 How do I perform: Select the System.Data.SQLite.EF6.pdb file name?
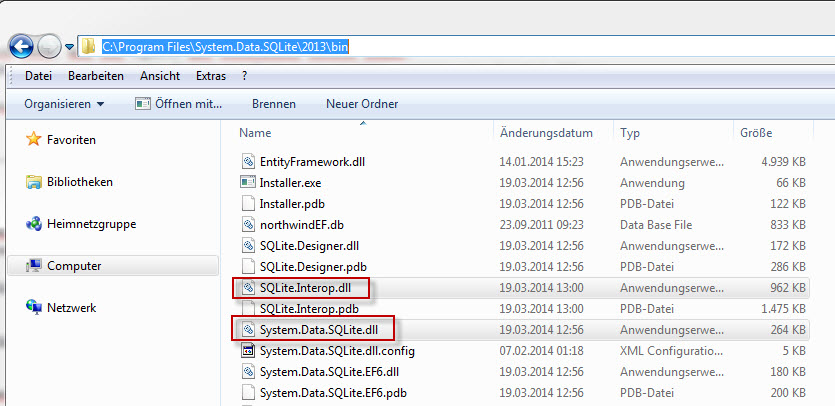(333, 393)
